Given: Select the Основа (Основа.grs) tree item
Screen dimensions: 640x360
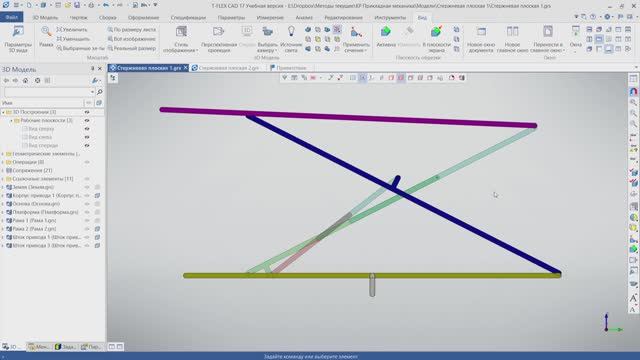Looking at the screenshot, I should pos(36,204).
